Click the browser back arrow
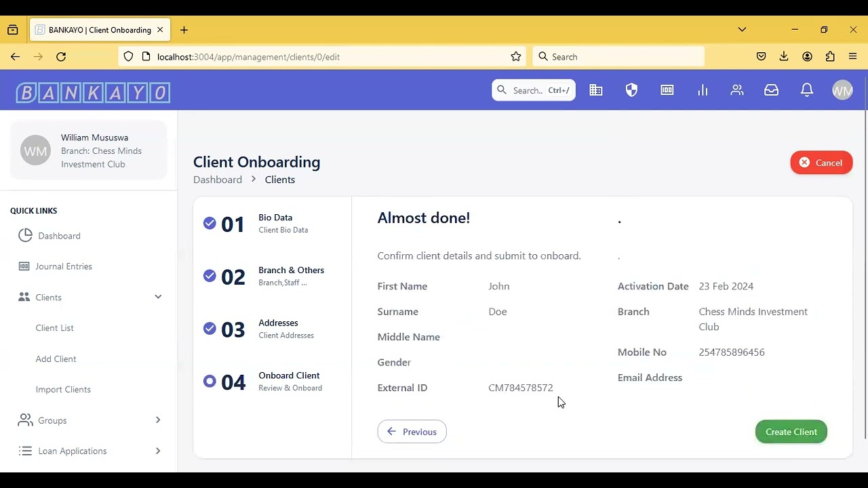 tap(15, 57)
